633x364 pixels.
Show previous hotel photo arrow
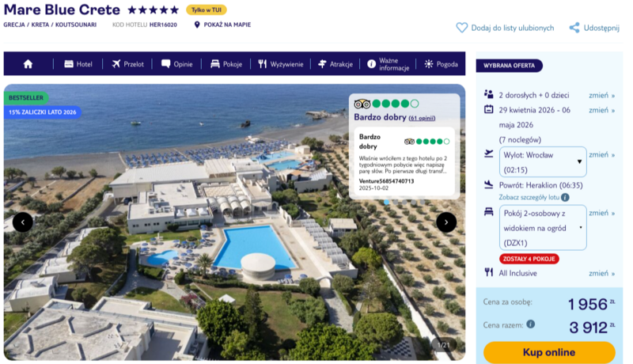point(23,222)
